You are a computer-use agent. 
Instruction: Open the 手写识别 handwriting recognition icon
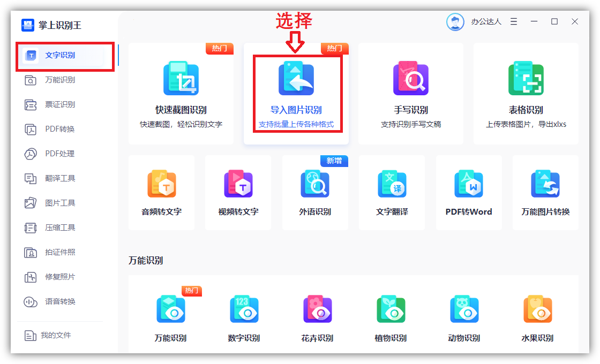pos(410,79)
